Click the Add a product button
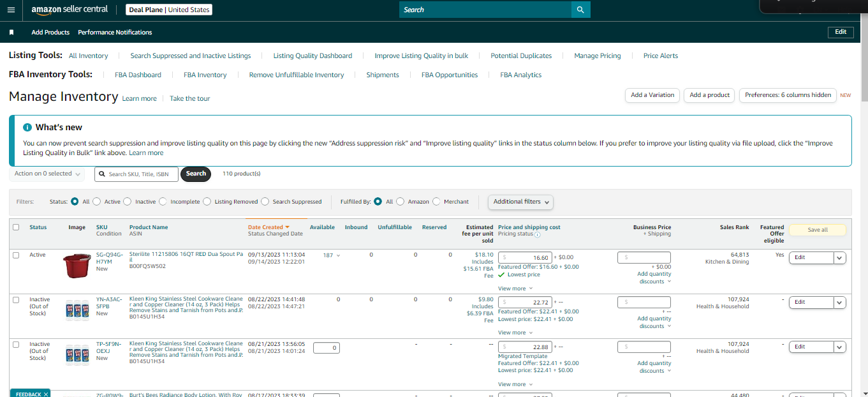 tap(709, 95)
